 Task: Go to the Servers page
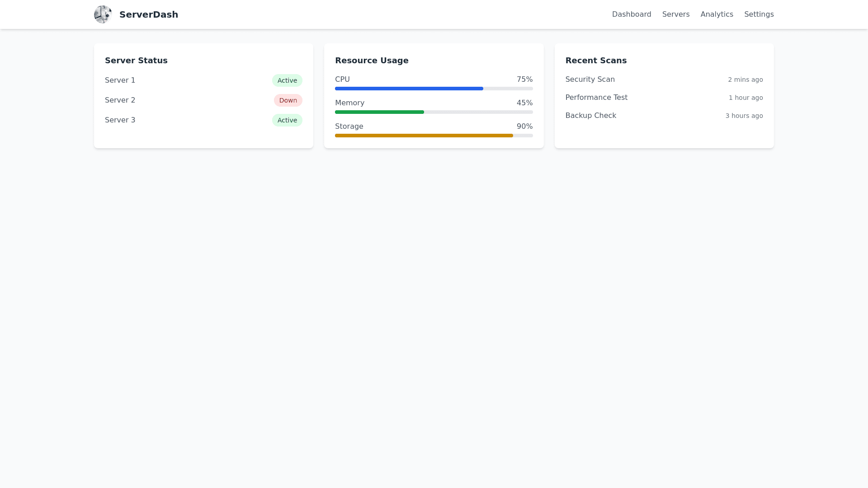675,14
